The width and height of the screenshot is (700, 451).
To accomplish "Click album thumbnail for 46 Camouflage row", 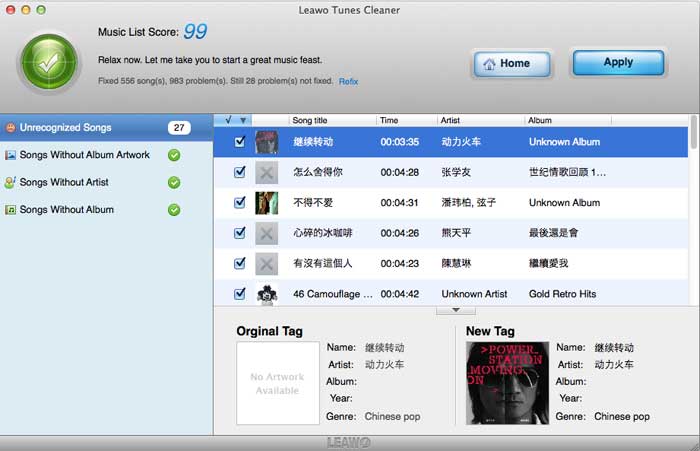I will [x=267, y=294].
